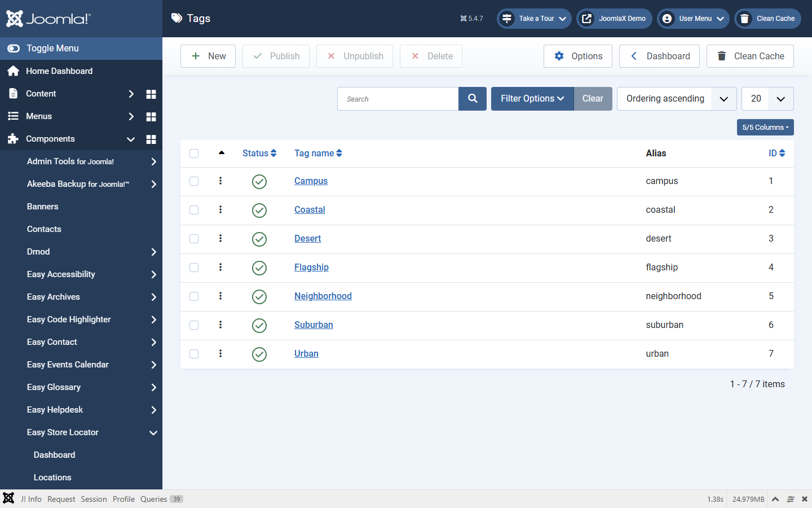Sort by Tag name column

[318, 153]
